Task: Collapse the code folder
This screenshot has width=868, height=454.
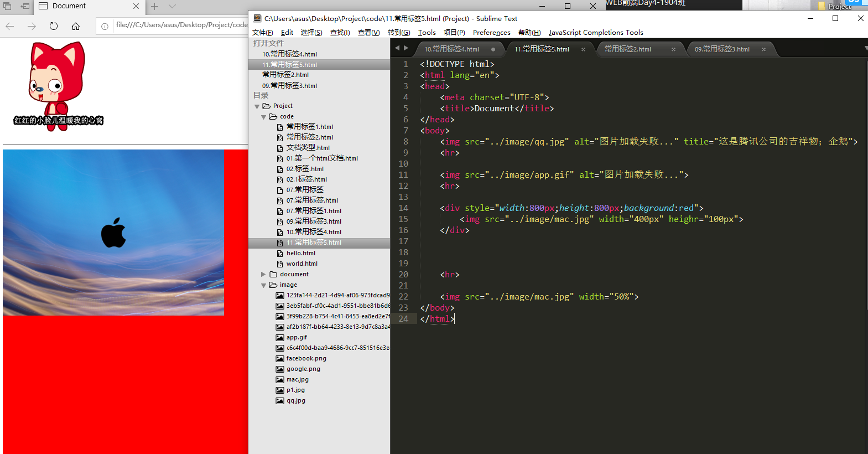Action: pos(263,117)
